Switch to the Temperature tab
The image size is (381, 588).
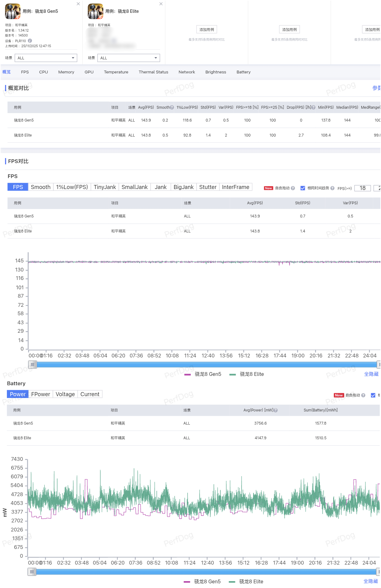coord(116,72)
